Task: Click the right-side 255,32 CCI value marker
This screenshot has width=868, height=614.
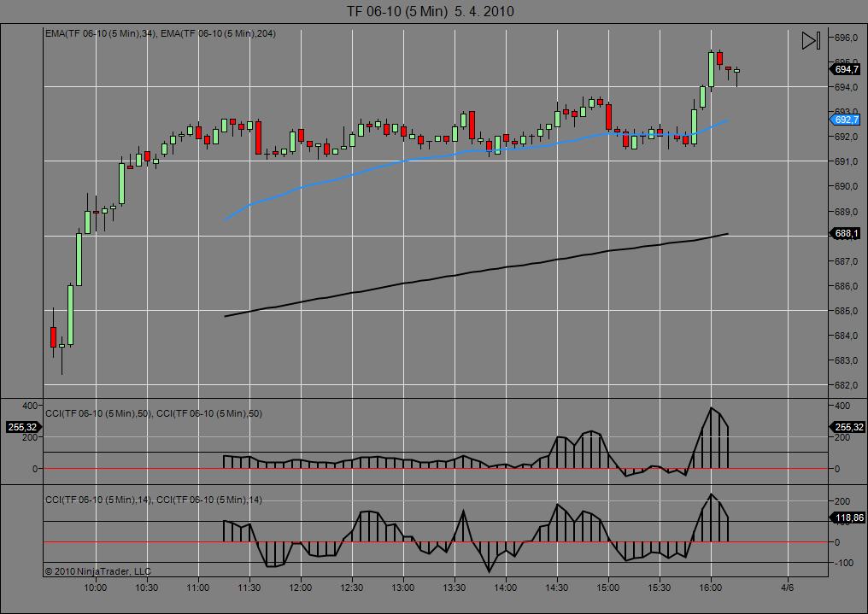Action: point(847,427)
